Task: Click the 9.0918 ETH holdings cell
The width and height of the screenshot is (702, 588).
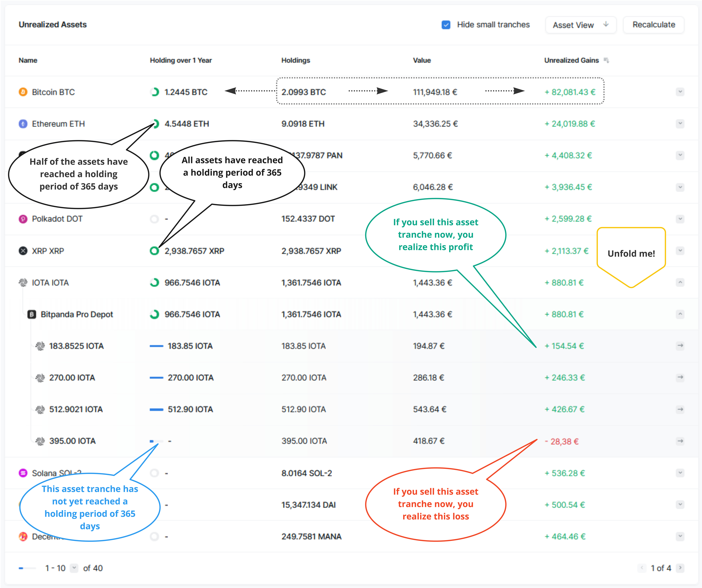Action: point(303,124)
